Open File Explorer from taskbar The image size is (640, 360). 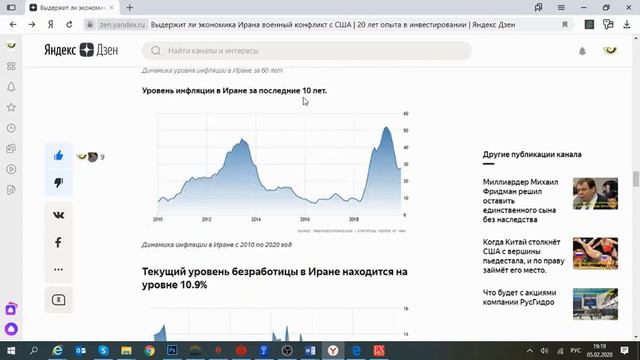tap(126, 351)
